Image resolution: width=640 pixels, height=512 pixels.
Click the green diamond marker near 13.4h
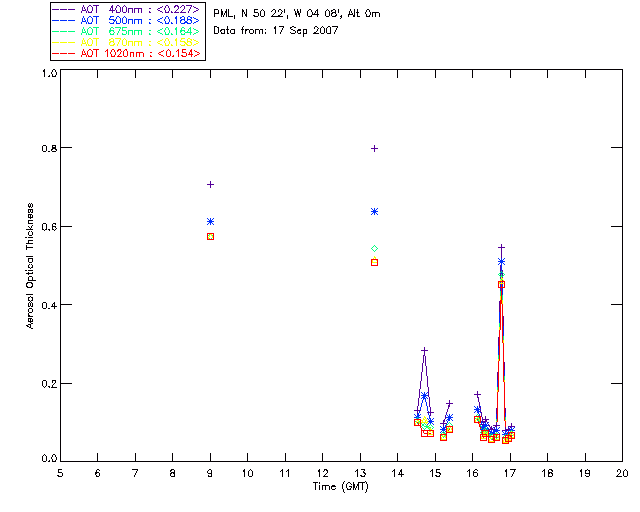pyautogui.click(x=375, y=249)
